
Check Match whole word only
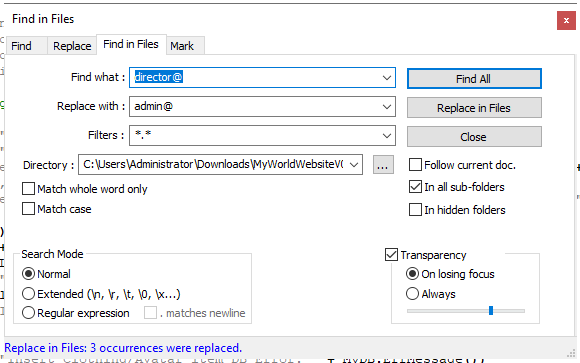tap(28, 189)
